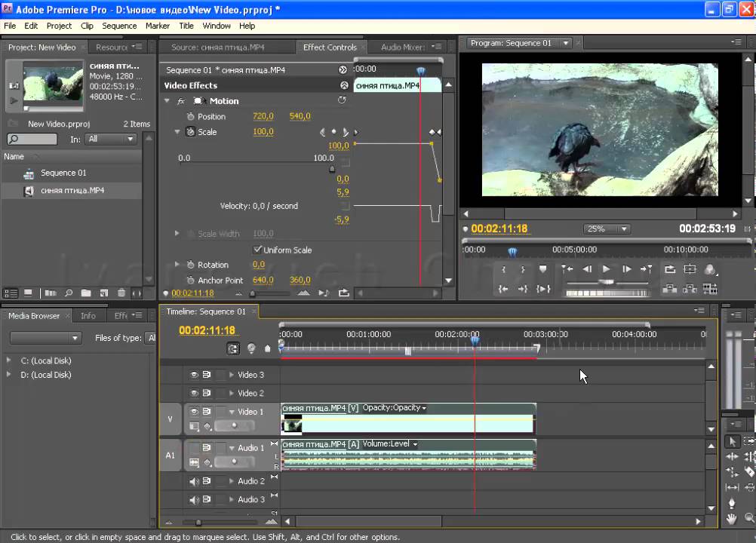This screenshot has height=543, width=756.
Task: Switch to Audio Mixer tab
Action: coord(402,47)
